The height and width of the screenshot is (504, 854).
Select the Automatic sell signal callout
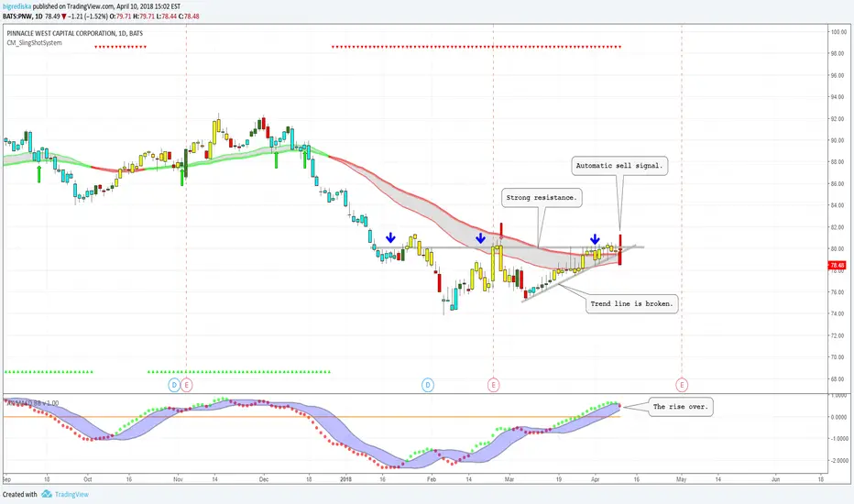click(619, 166)
